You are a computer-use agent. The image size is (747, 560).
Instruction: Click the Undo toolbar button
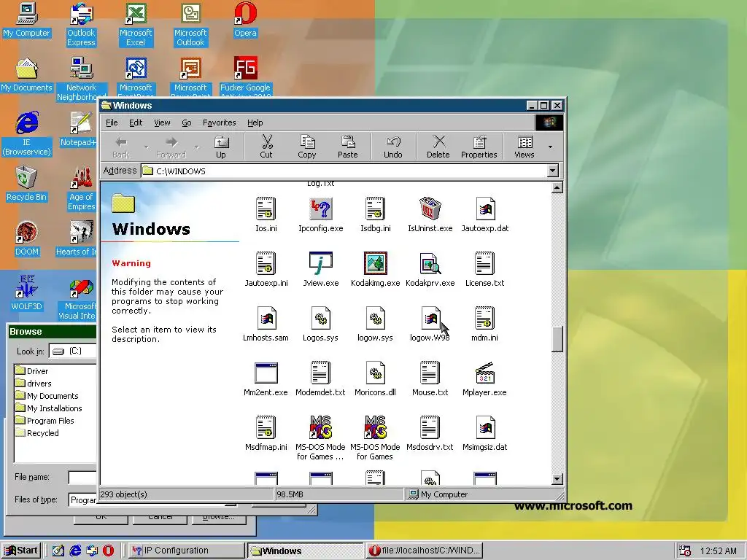coord(393,146)
